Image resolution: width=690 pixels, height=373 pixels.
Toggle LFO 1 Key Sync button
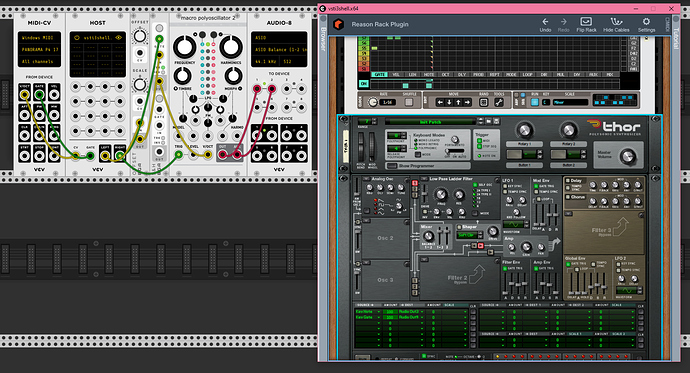coord(506,186)
